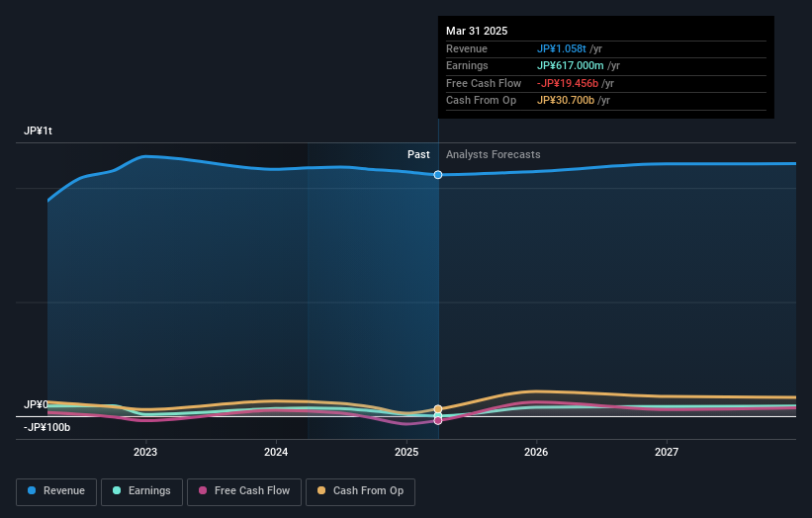Click the Mar 31 2025 tooltip date
Screen dimensions: 812x518
click(477, 31)
